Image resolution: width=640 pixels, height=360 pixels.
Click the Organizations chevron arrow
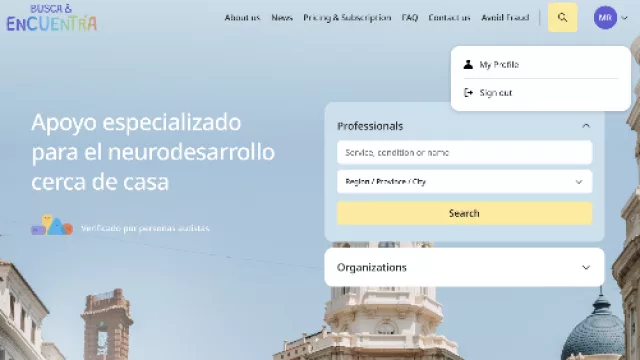click(x=586, y=268)
